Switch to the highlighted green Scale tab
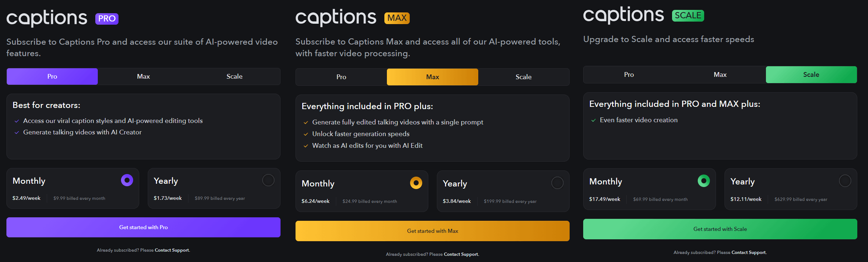This screenshot has height=262, width=868. point(811,75)
